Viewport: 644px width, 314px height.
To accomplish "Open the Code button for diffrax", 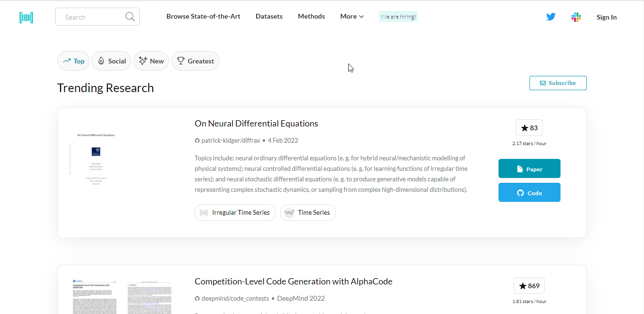I will click(x=529, y=192).
